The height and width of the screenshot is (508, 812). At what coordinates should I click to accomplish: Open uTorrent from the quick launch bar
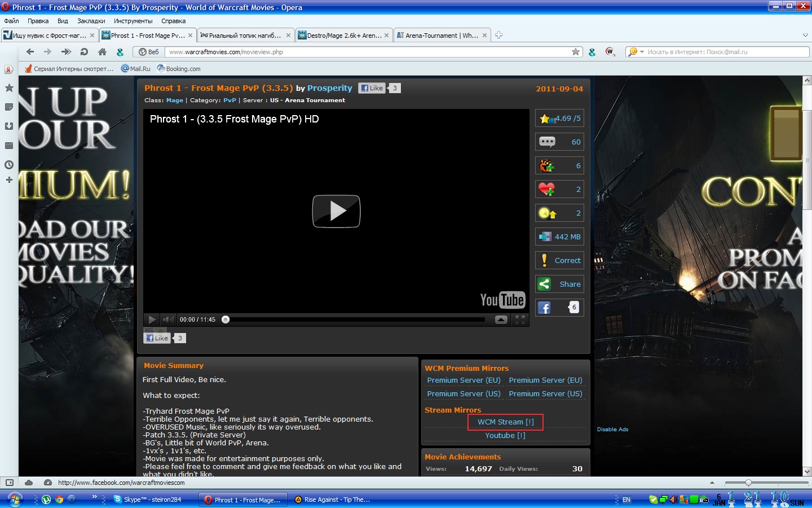click(46, 500)
